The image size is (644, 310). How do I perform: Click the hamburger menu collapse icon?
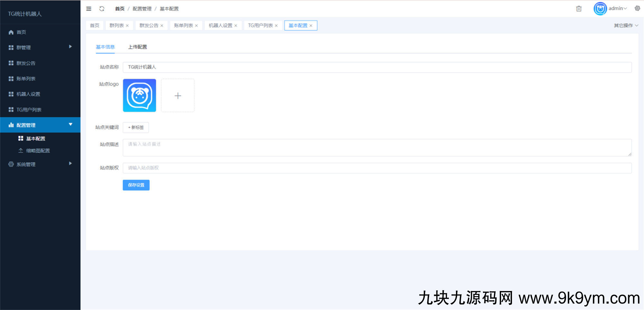pyautogui.click(x=89, y=9)
